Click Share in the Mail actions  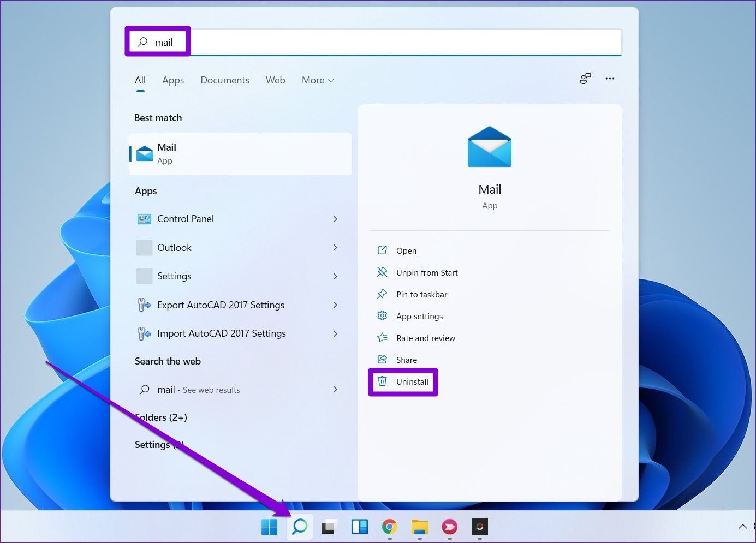click(x=407, y=360)
